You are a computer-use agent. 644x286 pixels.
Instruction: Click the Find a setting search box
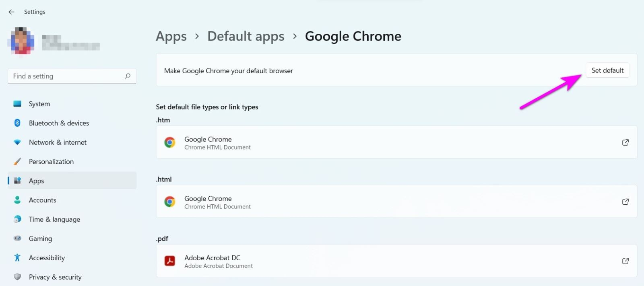(x=66, y=76)
